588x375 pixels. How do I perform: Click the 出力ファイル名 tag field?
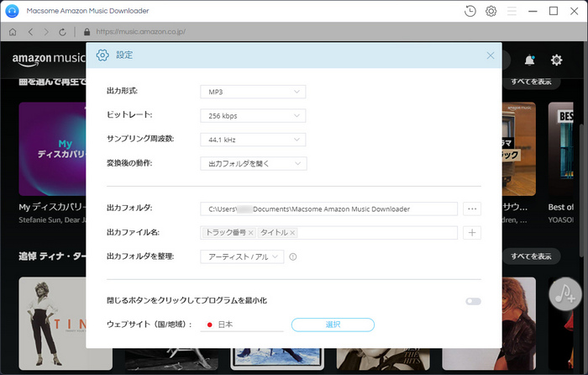point(329,233)
